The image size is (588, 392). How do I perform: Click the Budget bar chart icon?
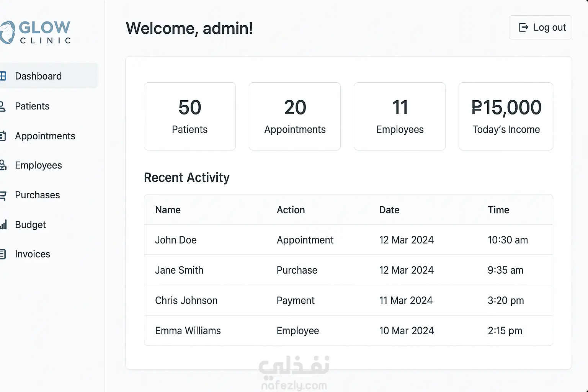pos(3,225)
